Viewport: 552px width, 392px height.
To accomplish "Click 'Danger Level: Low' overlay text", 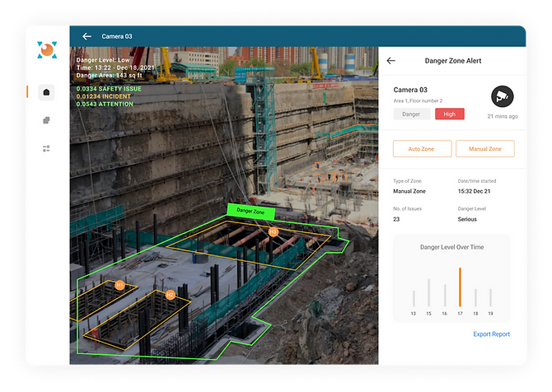I will click(x=103, y=60).
